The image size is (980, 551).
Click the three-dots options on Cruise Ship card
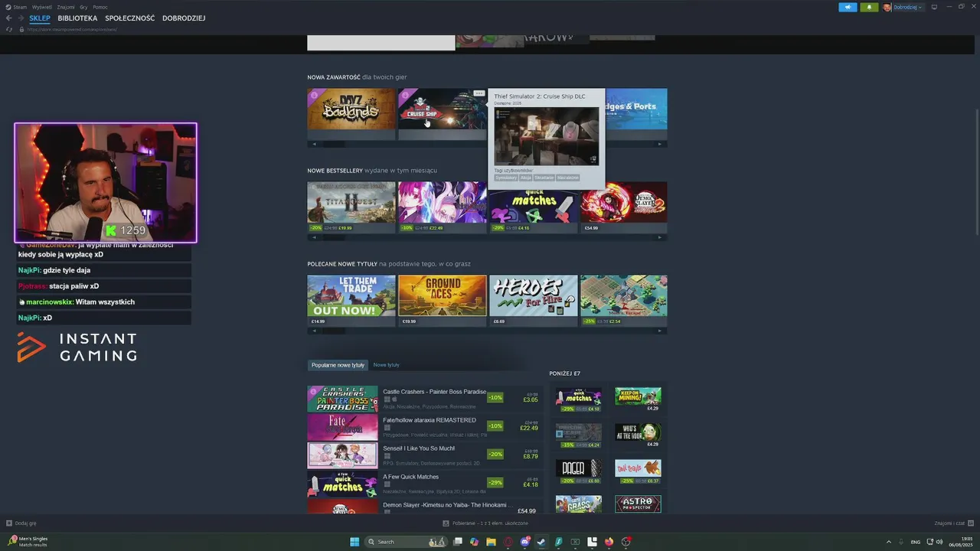tap(479, 93)
